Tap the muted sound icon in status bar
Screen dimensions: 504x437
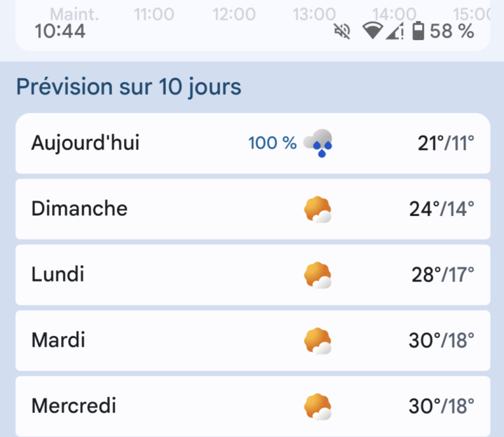pos(342,31)
